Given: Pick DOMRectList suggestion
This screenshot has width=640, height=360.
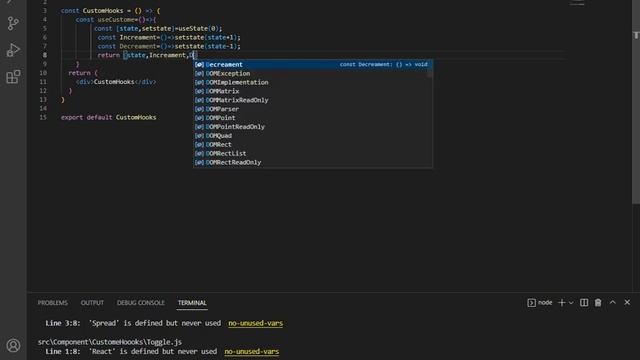Looking at the screenshot, I should [312, 153].
